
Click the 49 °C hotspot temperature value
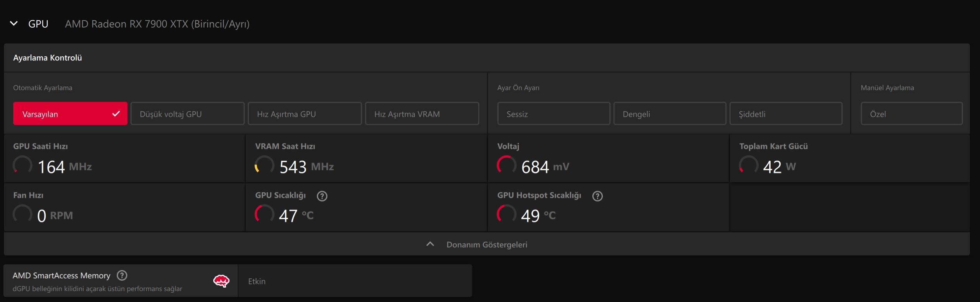tap(538, 215)
